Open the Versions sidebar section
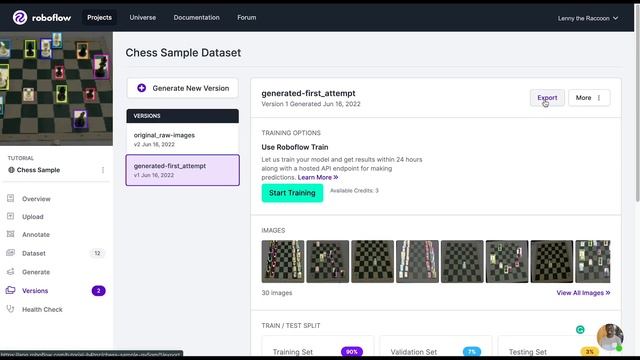The width and height of the screenshot is (640, 360). pos(35,291)
